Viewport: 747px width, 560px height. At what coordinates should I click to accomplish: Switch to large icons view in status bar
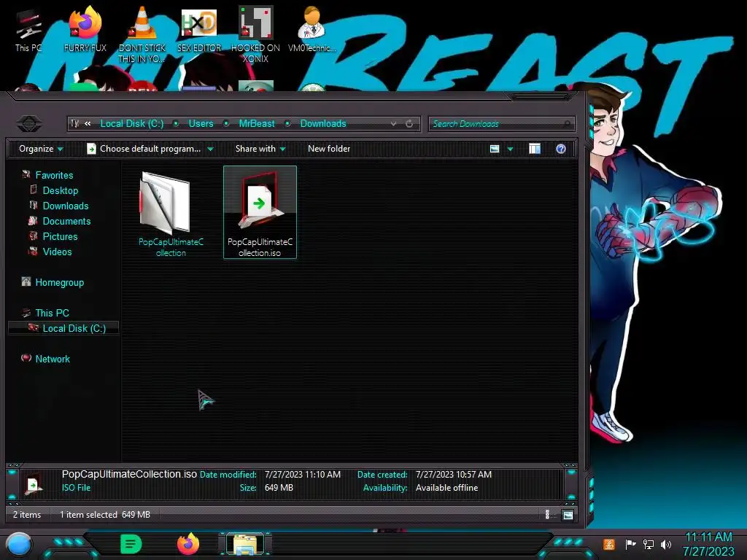[568, 514]
